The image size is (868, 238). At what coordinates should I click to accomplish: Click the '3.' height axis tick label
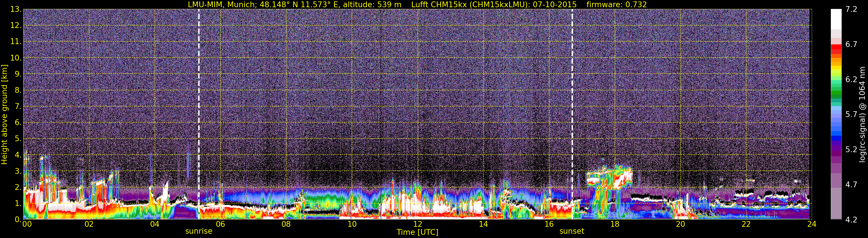(18, 171)
